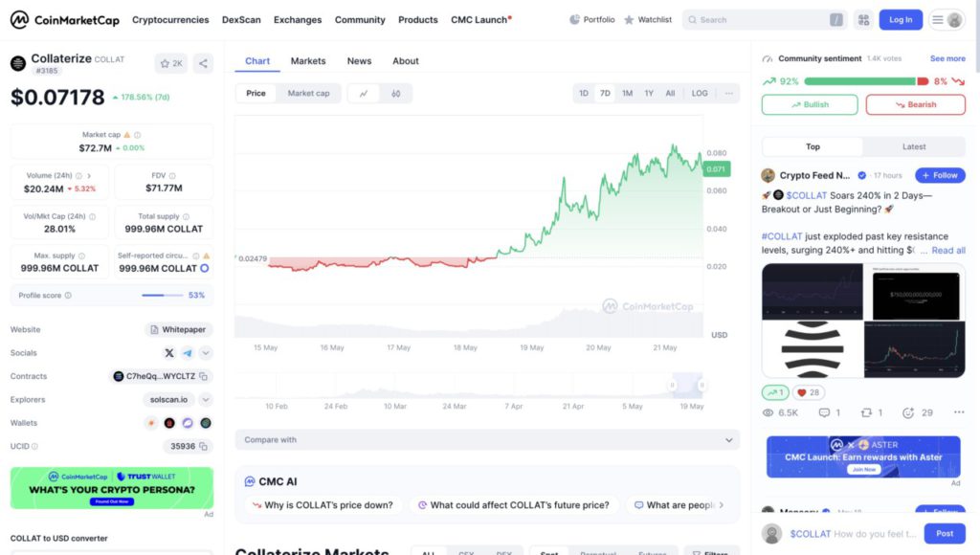Expand additional Socials options chevron

206,353
